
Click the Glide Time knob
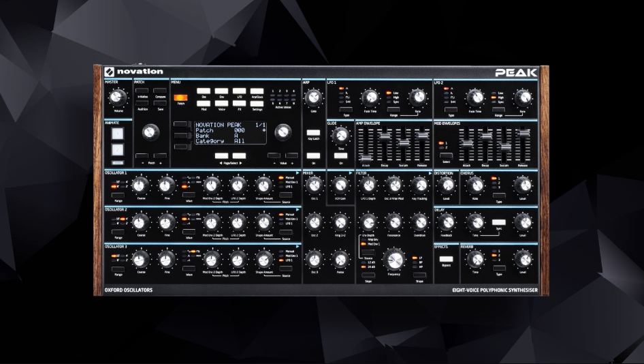tap(341, 136)
